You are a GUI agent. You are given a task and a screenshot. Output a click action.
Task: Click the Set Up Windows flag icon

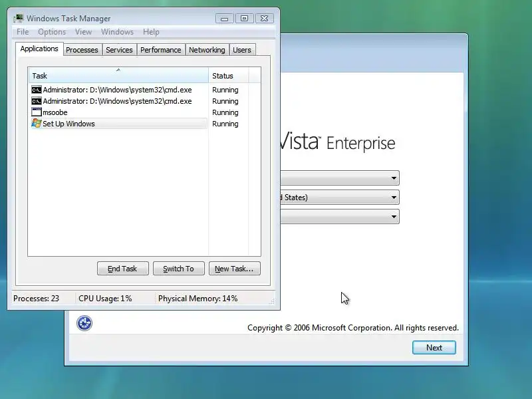(37, 123)
